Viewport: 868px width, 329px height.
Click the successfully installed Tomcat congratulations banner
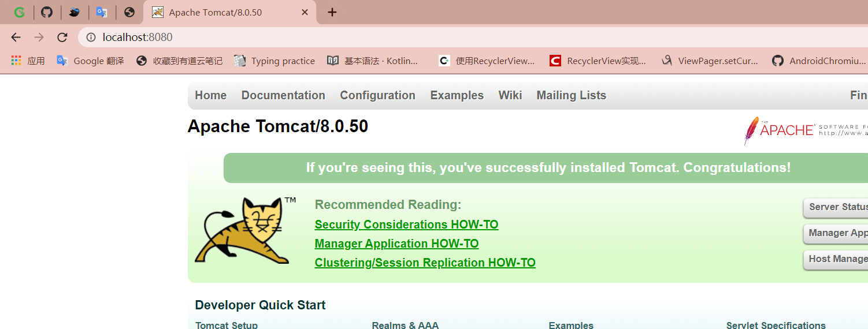(546, 168)
